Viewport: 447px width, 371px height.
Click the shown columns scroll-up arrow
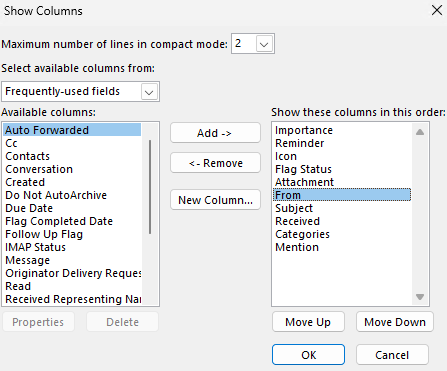(420, 132)
